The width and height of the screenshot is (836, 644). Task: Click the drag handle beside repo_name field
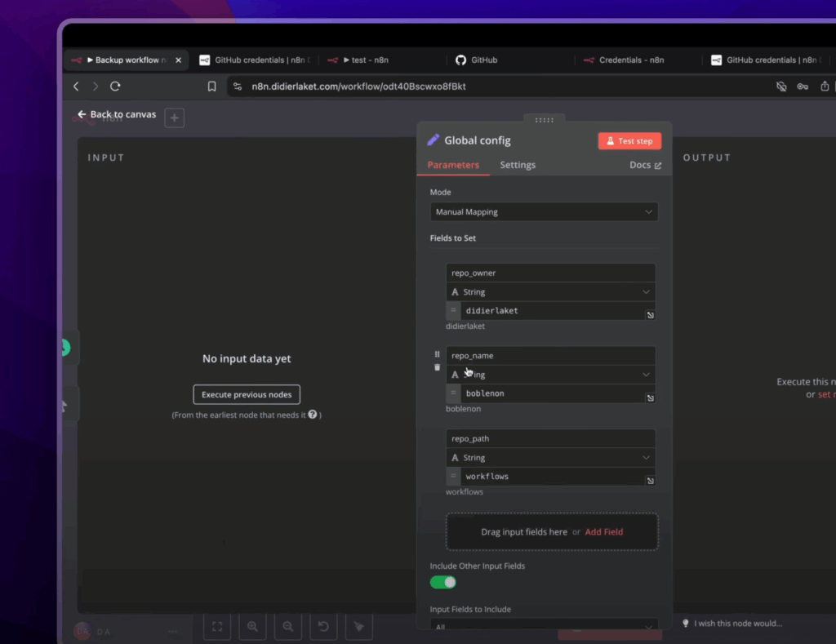437,354
